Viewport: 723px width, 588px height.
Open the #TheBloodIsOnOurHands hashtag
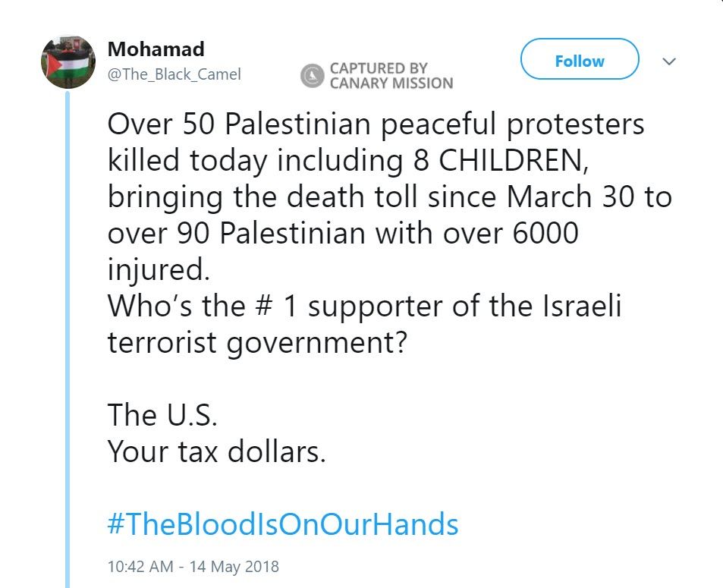tap(283, 524)
